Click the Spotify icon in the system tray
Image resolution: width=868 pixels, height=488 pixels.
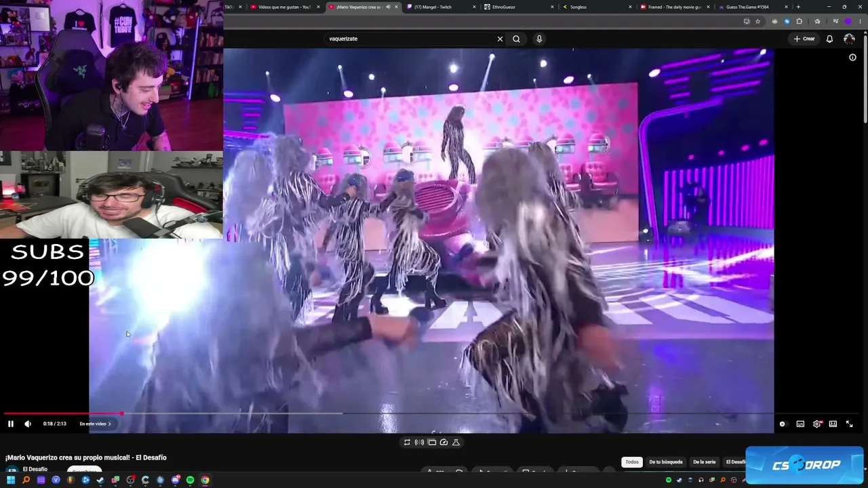[x=669, y=480]
